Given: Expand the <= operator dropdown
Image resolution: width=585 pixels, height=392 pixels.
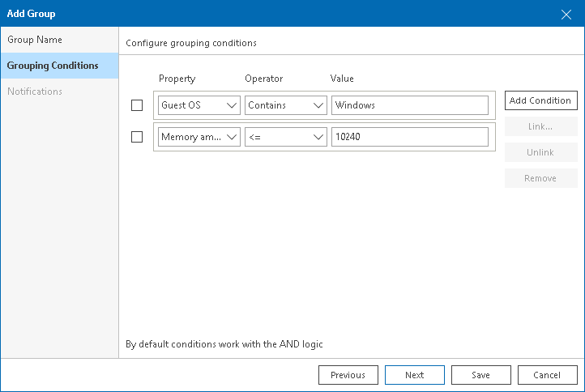Looking at the screenshot, I should 285,137.
